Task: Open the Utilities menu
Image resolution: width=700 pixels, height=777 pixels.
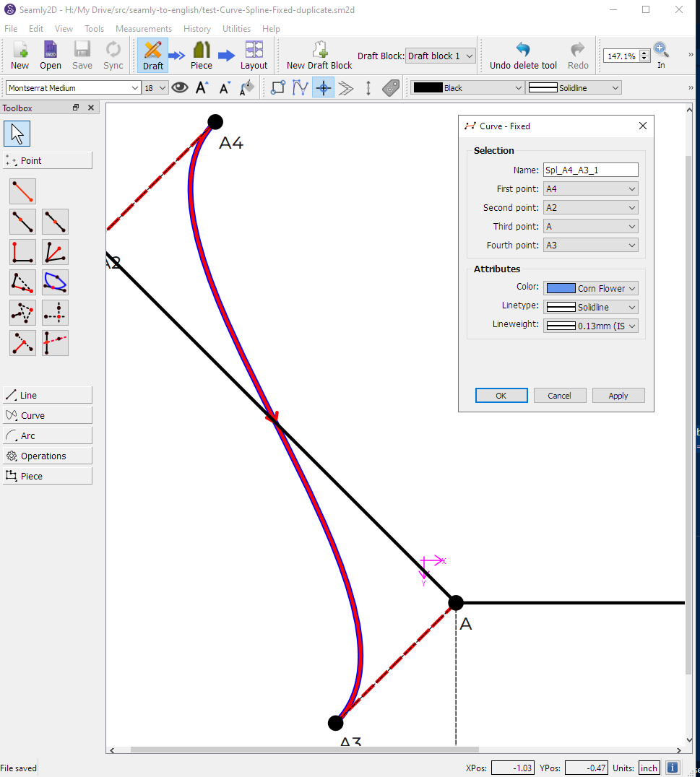Action: (x=236, y=29)
